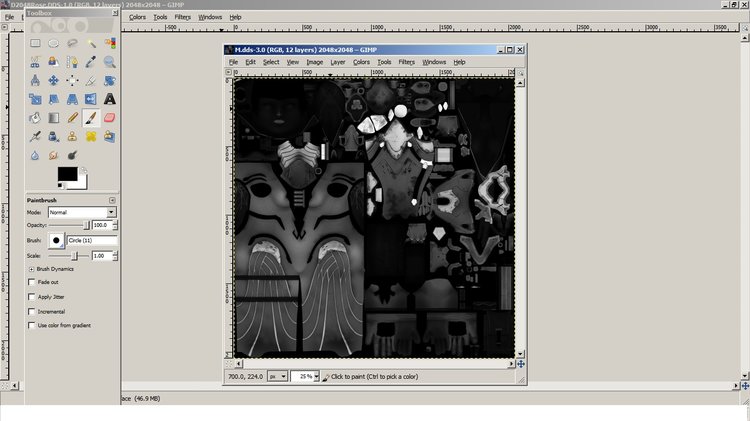Image resolution: width=750 pixels, height=421 pixels.
Task: Select the Ellipse Select tool
Action: point(54,43)
